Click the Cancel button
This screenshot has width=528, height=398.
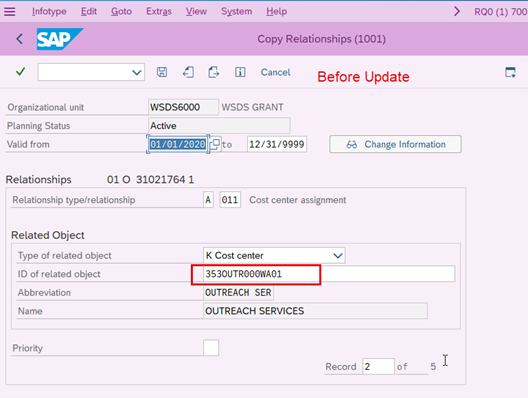click(275, 72)
